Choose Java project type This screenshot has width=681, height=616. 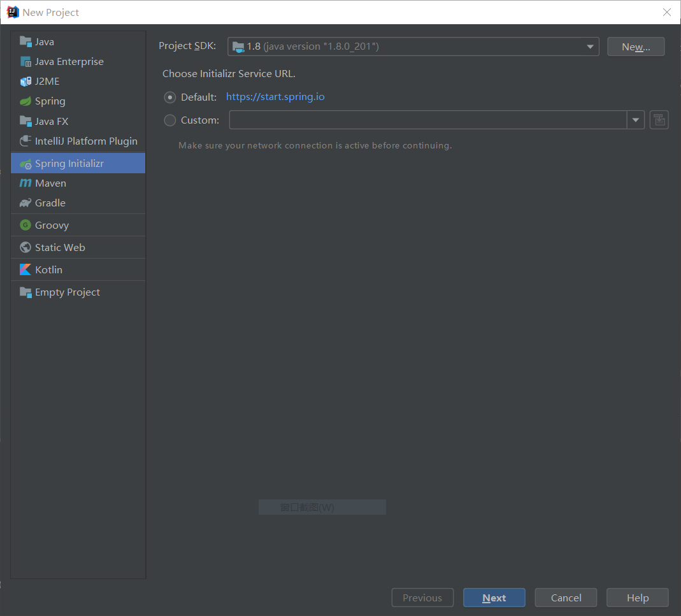coord(78,41)
